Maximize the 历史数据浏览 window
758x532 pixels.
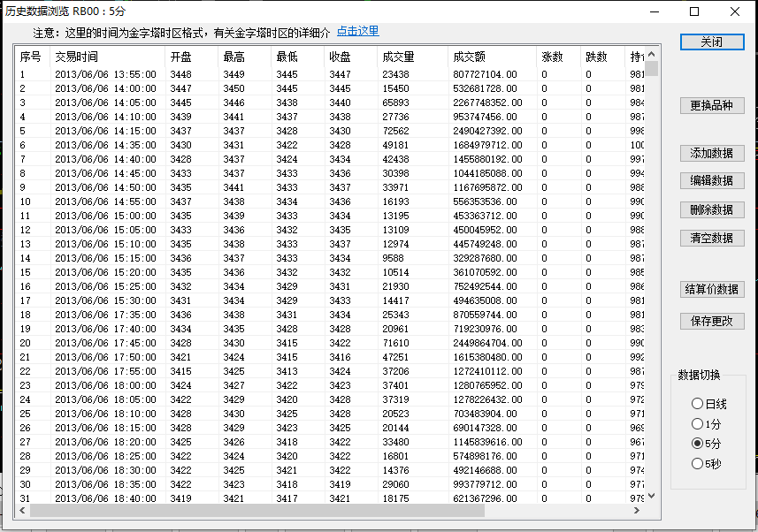[694, 11]
